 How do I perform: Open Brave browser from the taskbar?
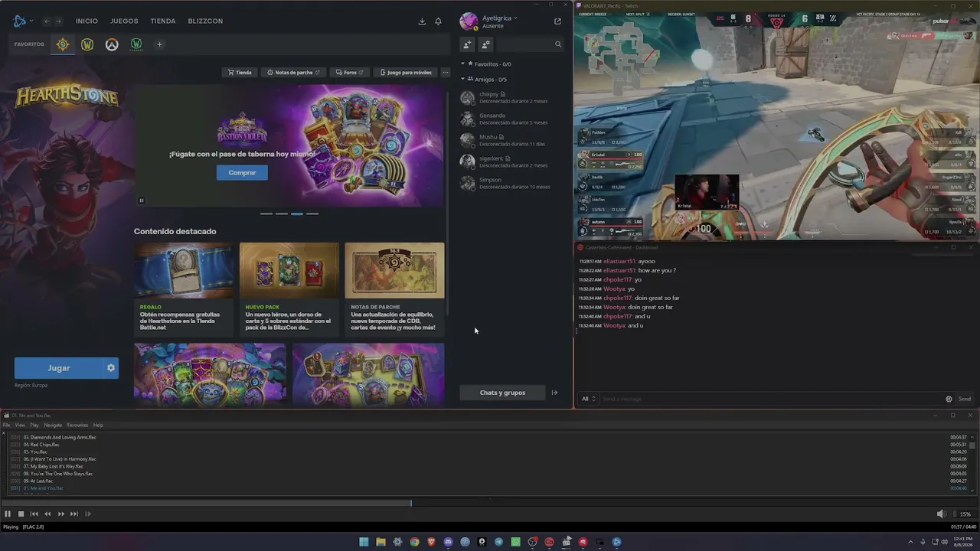431,542
